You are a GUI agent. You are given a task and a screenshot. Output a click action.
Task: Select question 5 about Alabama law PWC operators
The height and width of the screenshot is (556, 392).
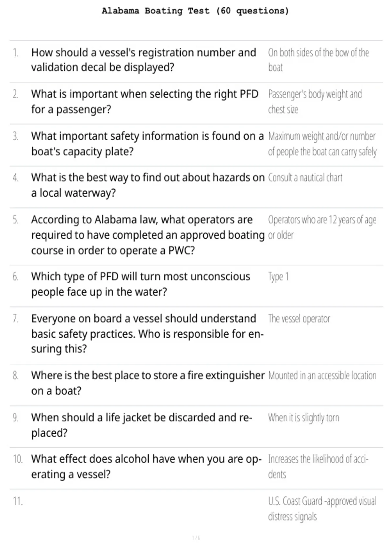click(148, 235)
